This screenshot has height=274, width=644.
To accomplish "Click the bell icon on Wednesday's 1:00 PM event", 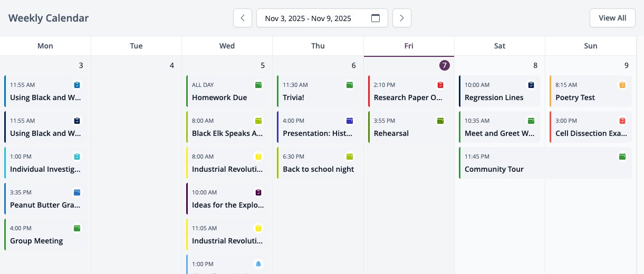I will pos(258,264).
